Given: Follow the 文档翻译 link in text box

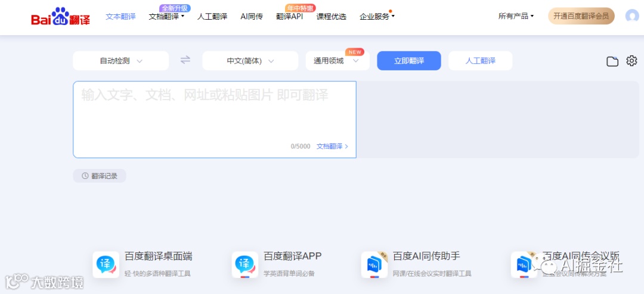Looking at the screenshot, I should (x=332, y=146).
